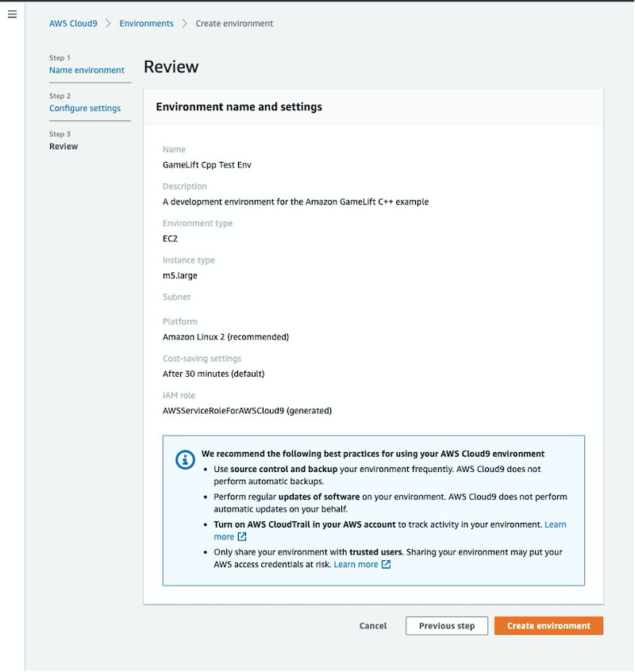The image size is (635, 672).
Task: Click the chevron between AWS Cloud9 and Environments
Action: (107, 23)
